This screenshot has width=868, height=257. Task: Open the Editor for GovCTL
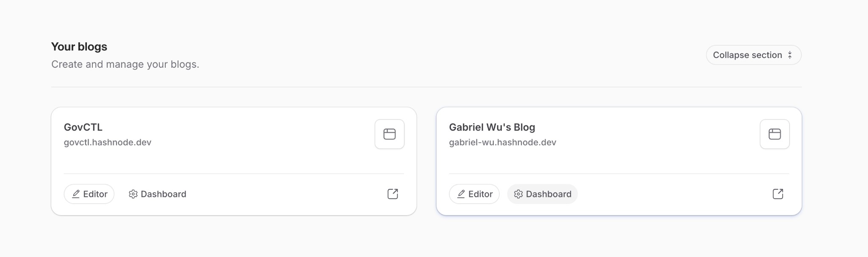coord(89,194)
